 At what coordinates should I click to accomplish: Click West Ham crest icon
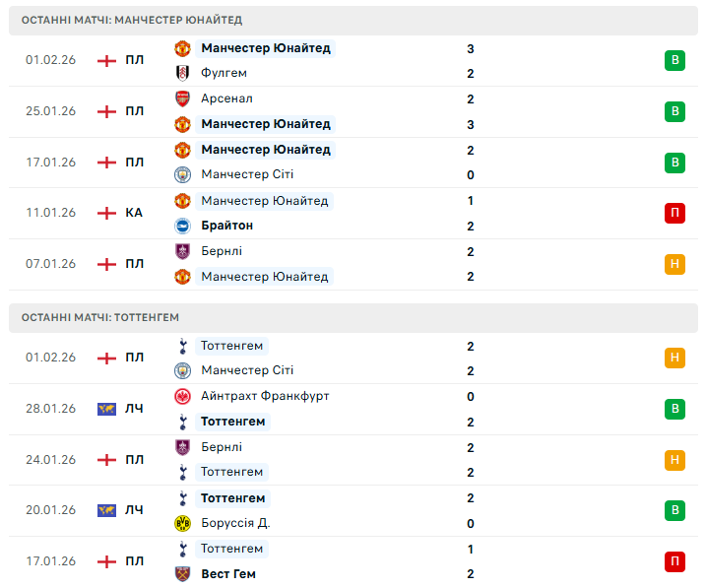click(182, 574)
